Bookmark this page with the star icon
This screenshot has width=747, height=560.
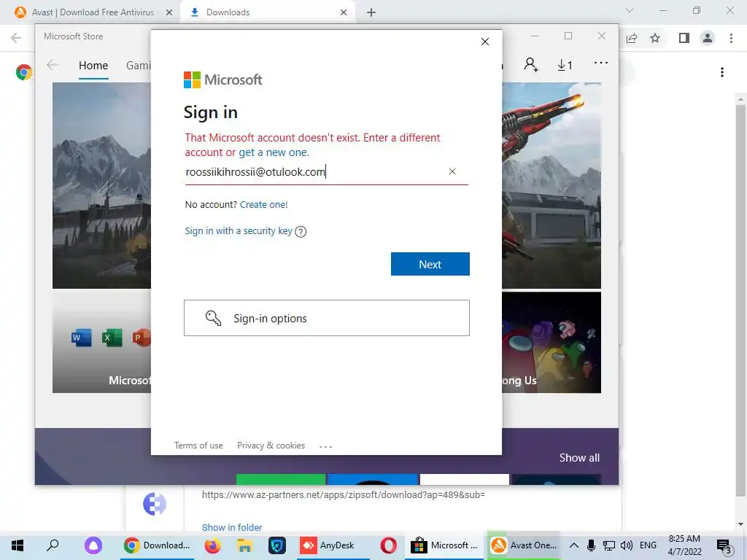pos(655,38)
